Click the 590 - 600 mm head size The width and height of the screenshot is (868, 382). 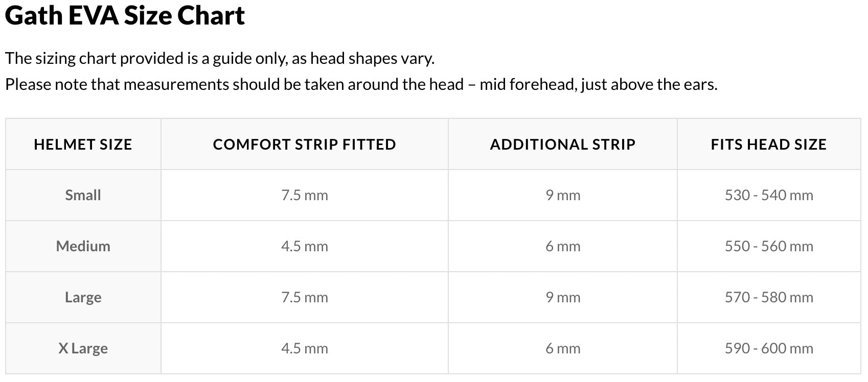(768, 348)
